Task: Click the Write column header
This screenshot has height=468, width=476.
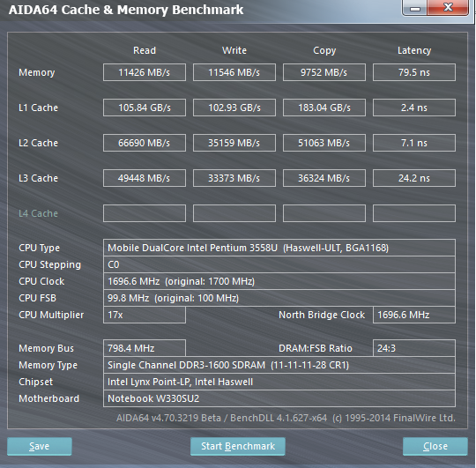Action: (x=234, y=50)
